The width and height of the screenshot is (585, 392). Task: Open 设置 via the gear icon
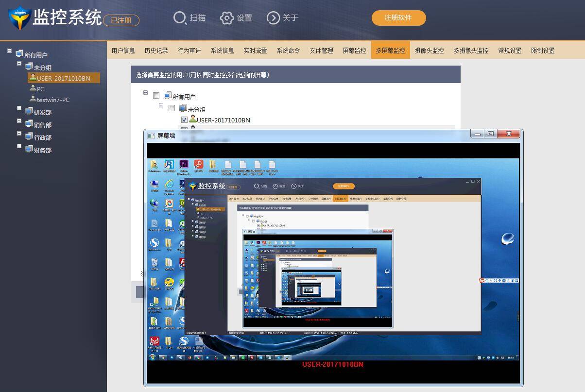click(227, 18)
